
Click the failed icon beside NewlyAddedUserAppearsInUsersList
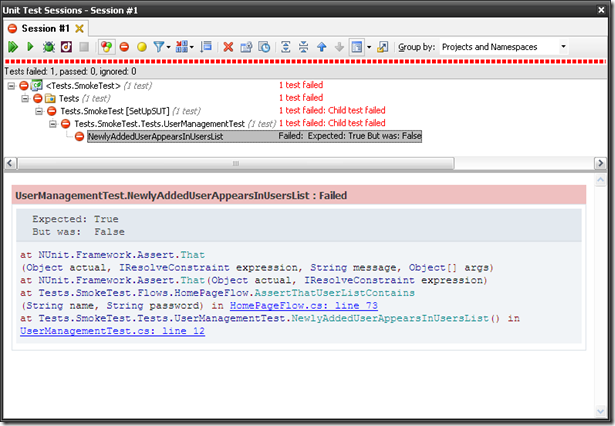[80, 137]
